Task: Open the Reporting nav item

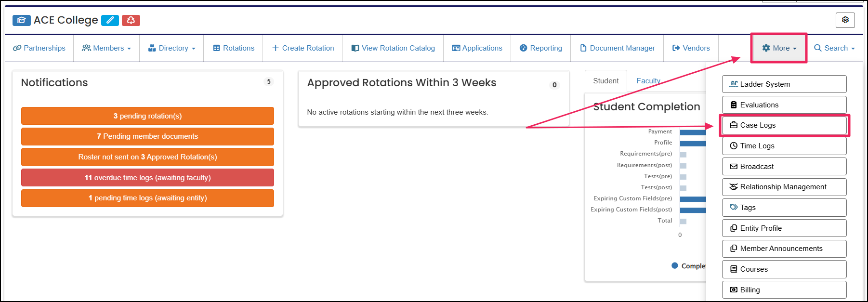Action: click(x=540, y=48)
